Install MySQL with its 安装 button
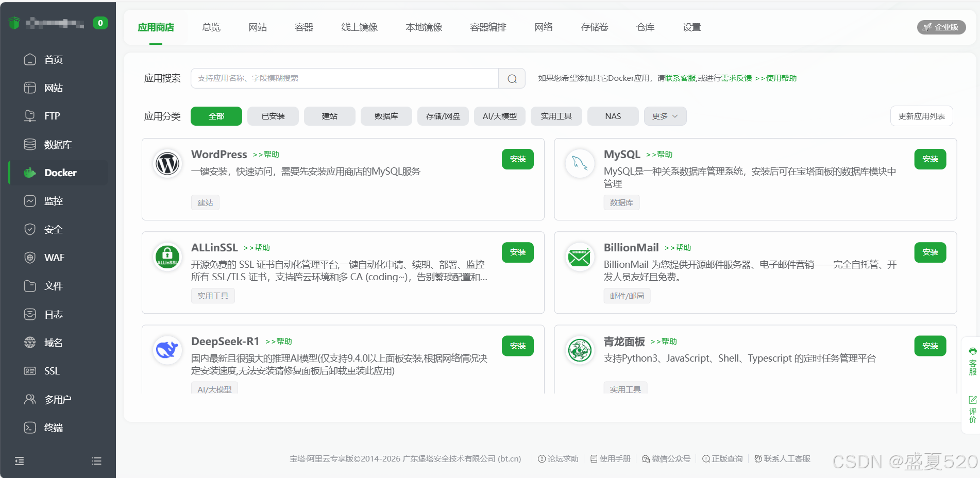The width and height of the screenshot is (980, 478). point(930,159)
